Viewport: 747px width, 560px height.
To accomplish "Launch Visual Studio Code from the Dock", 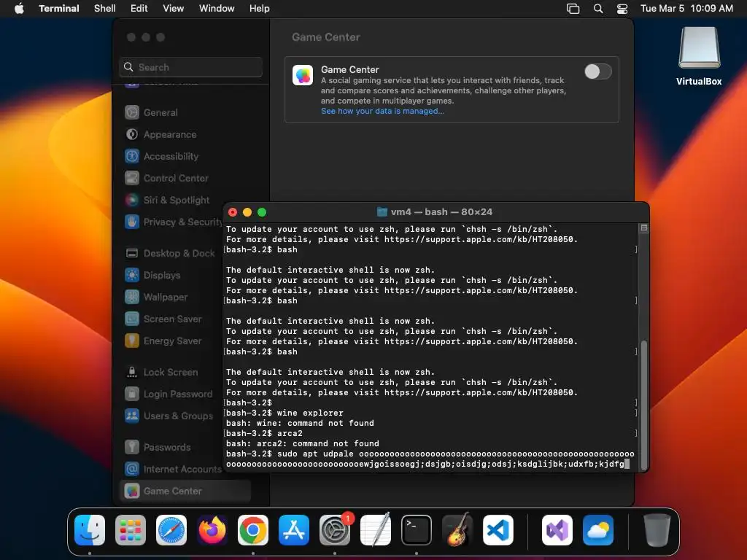I will pyautogui.click(x=498, y=530).
